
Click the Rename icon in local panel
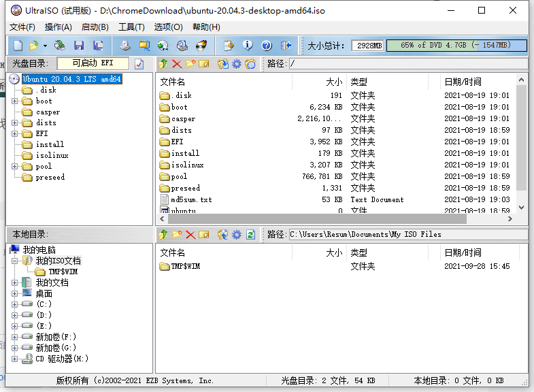click(203, 234)
